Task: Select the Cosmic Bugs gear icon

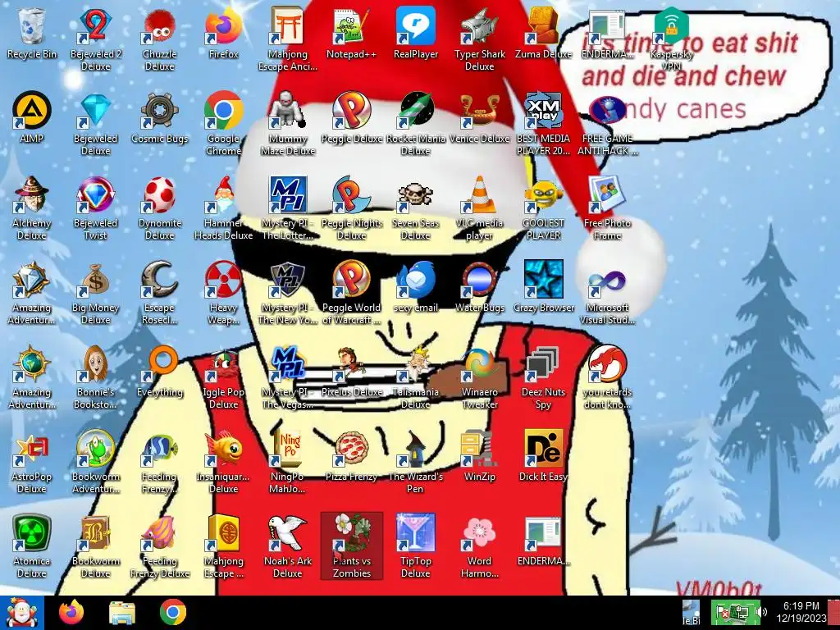Action: pyautogui.click(x=160, y=111)
